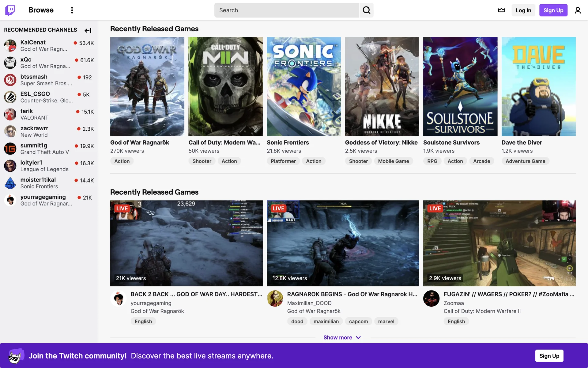The height and width of the screenshot is (368, 588).
Task: Click KaiCenat's channel avatar
Action: point(10,45)
